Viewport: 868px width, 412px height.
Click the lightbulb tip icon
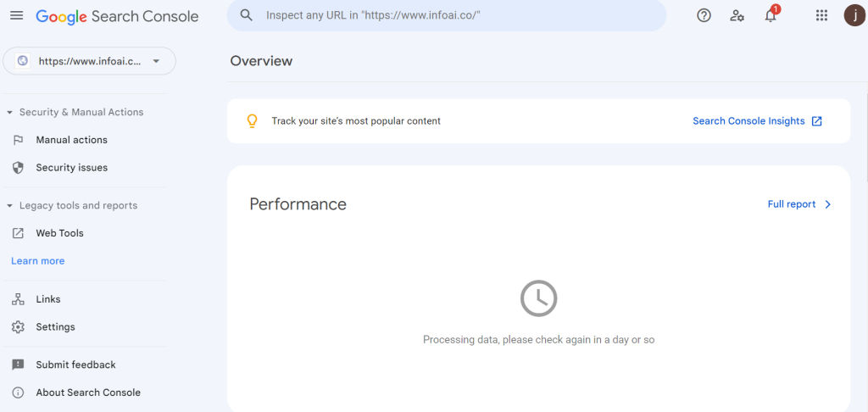[x=252, y=121]
